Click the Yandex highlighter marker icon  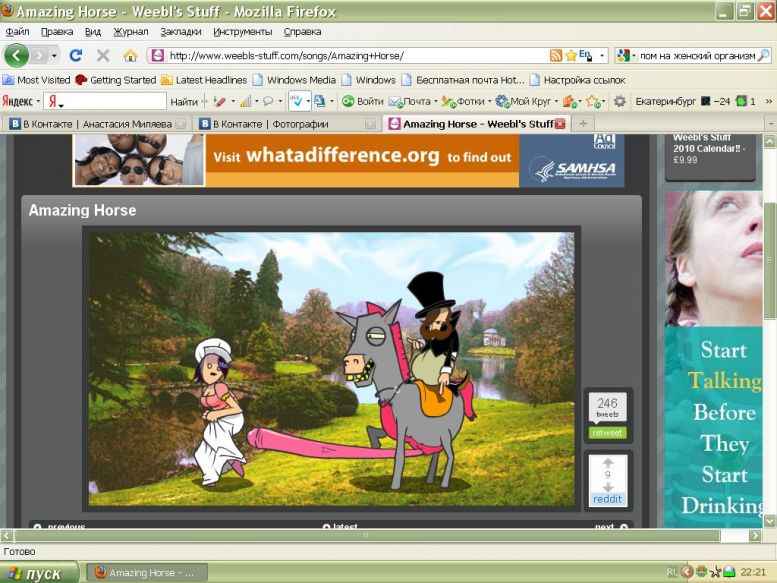(x=219, y=102)
